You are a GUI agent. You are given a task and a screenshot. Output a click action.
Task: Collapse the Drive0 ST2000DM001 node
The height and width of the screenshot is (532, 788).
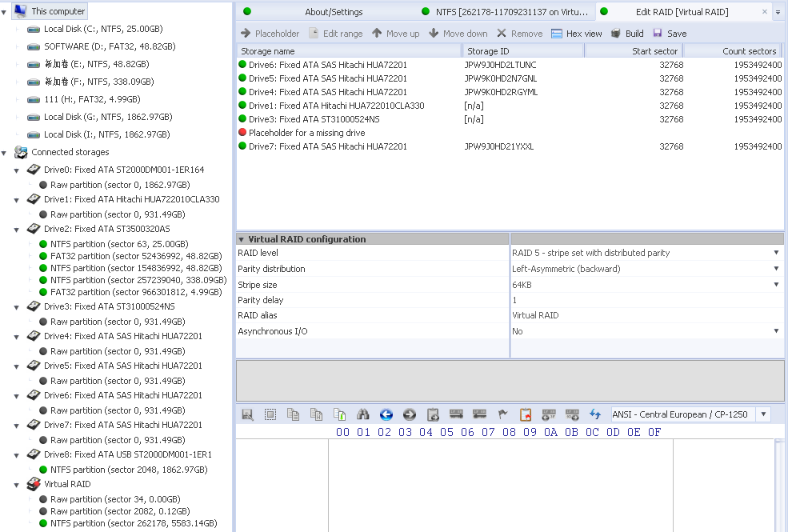pyautogui.click(x=17, y=171)
